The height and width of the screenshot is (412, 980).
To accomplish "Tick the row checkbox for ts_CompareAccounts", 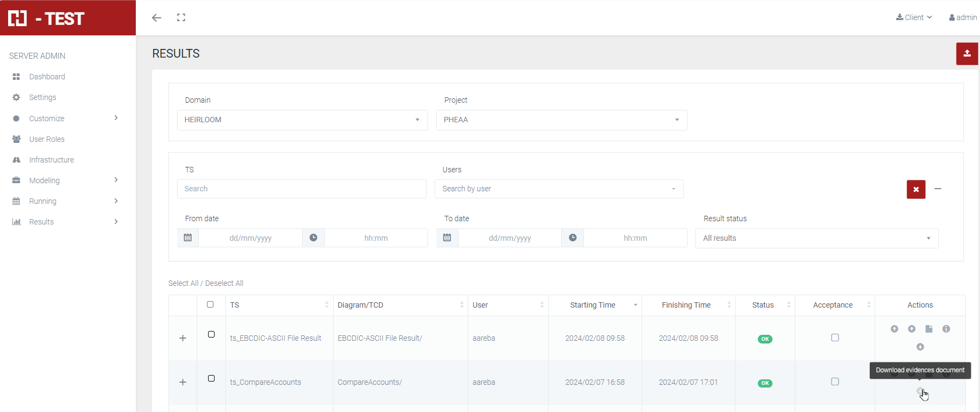I will click(211, 378).
